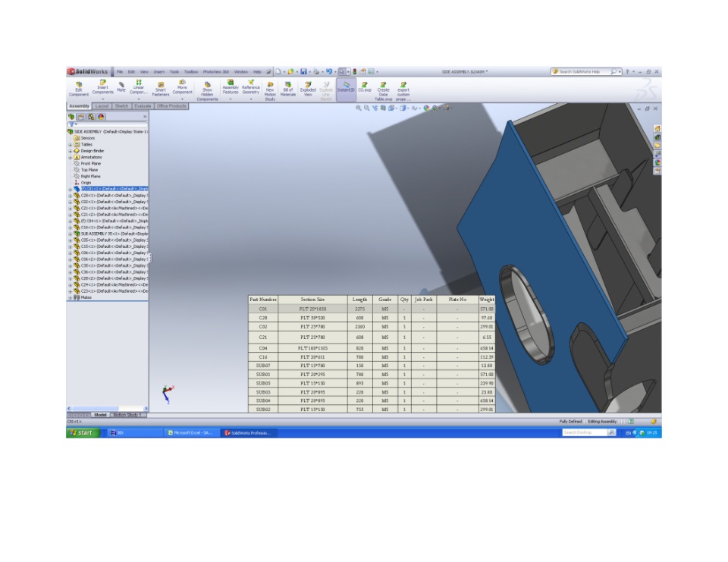This screenshot has width=728, height=562.
Task: Click the SolidWorks taskbar button
Action: [x=249, y=432]
